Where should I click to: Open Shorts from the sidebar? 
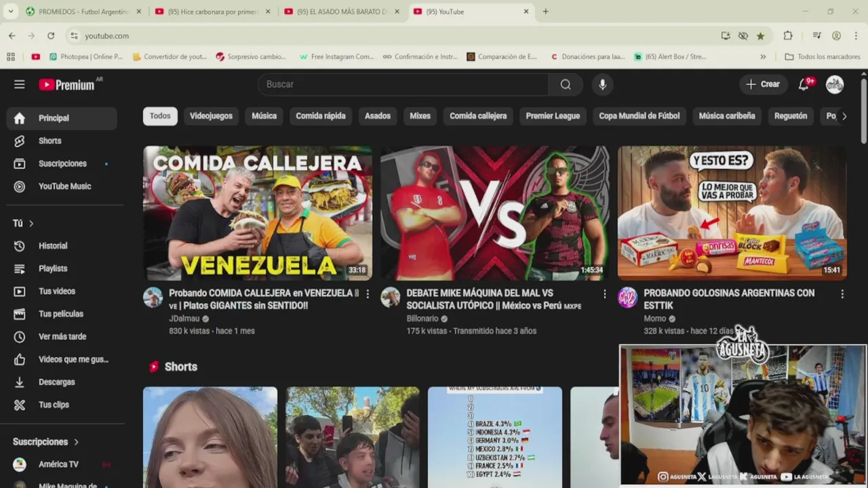point(62,141)
